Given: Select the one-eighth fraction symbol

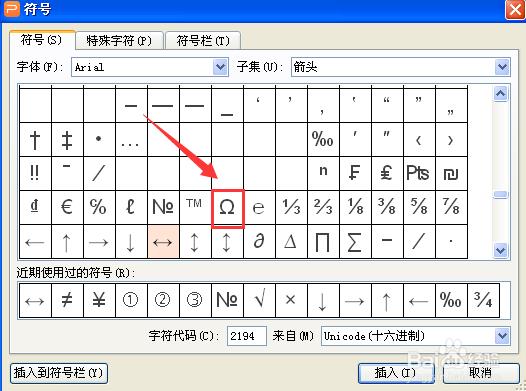Looking at the screenshot, I should pyautogui.click(x=355, y=208).
